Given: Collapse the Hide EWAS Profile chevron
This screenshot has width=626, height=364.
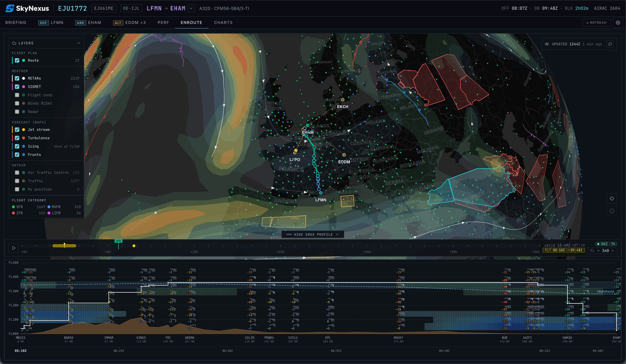Looking at the screenshot, I should [337, 234].
